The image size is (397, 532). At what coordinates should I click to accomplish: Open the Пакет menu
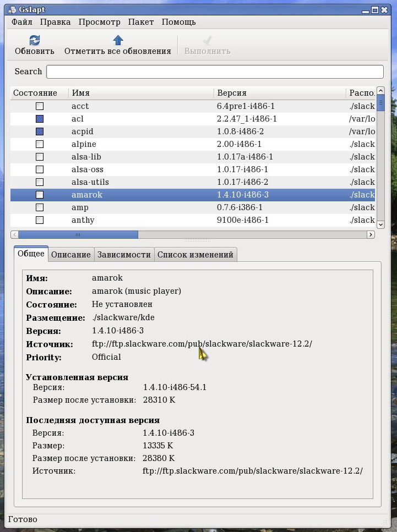pos(141,22)
